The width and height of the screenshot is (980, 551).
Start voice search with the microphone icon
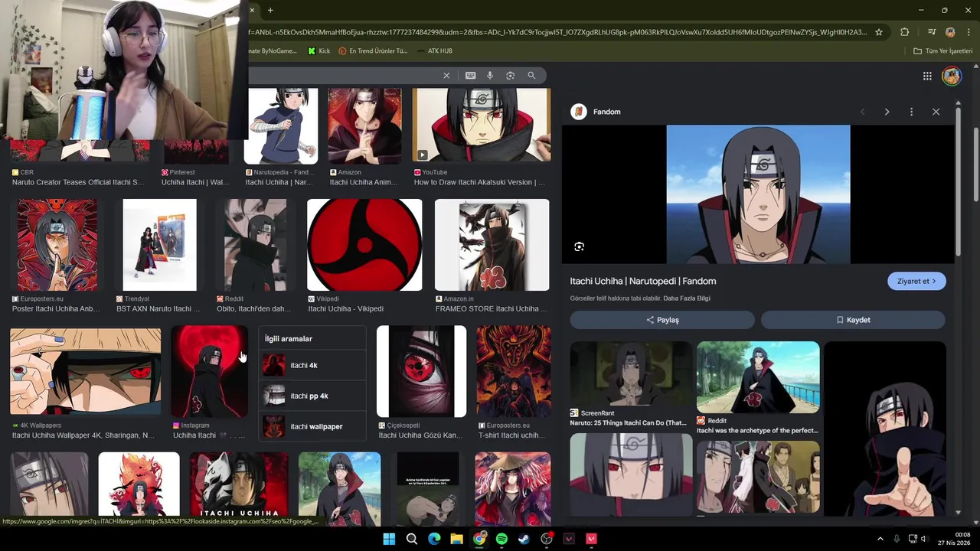(490, 76)
